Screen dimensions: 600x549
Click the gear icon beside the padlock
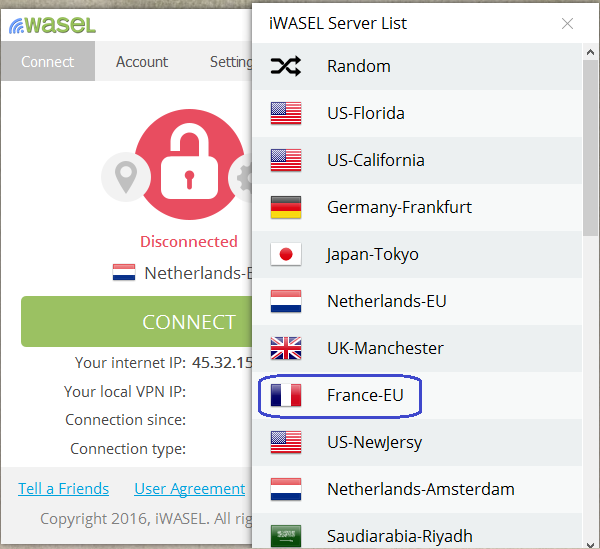[241, 177]
